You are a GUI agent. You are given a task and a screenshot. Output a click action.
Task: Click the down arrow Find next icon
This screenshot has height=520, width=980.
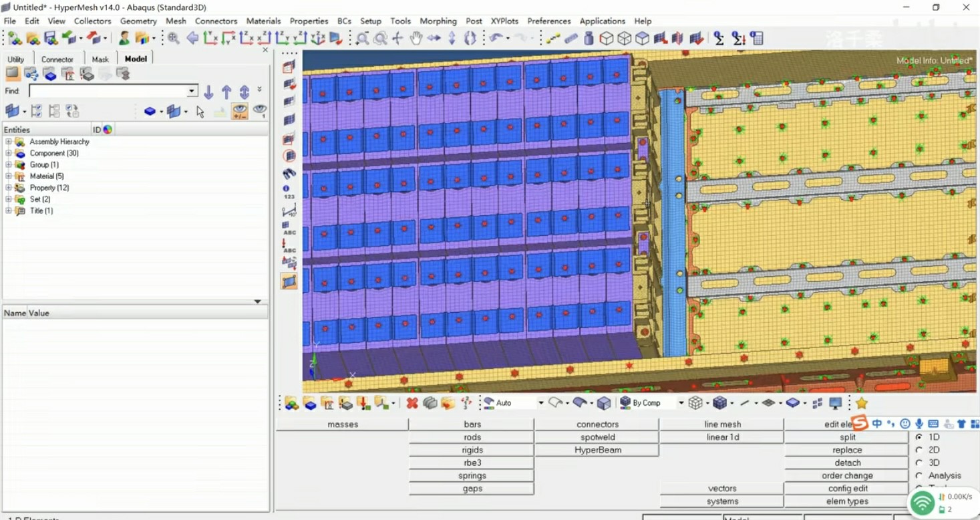[208, 92]
